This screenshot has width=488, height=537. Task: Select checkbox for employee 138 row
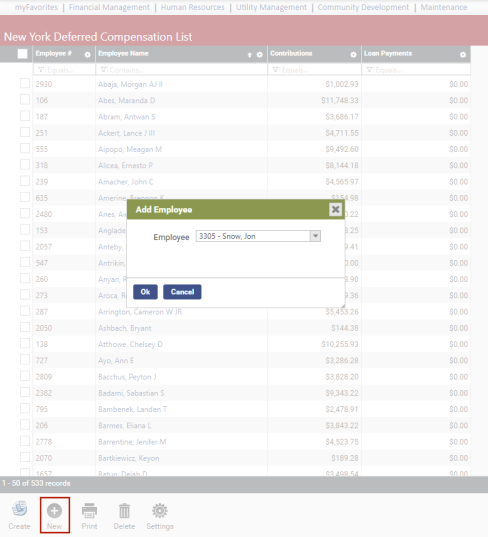coord(25,344)
